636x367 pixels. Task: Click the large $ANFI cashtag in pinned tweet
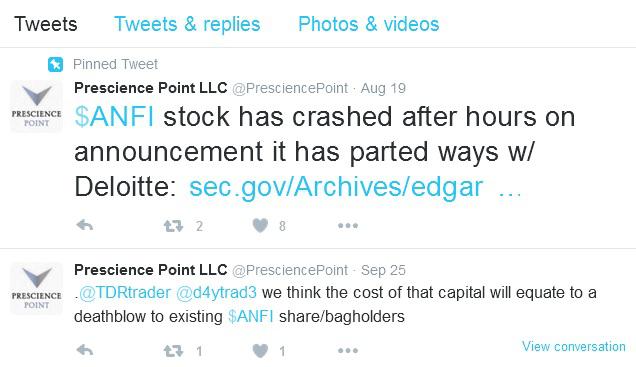tap(114, 117)
